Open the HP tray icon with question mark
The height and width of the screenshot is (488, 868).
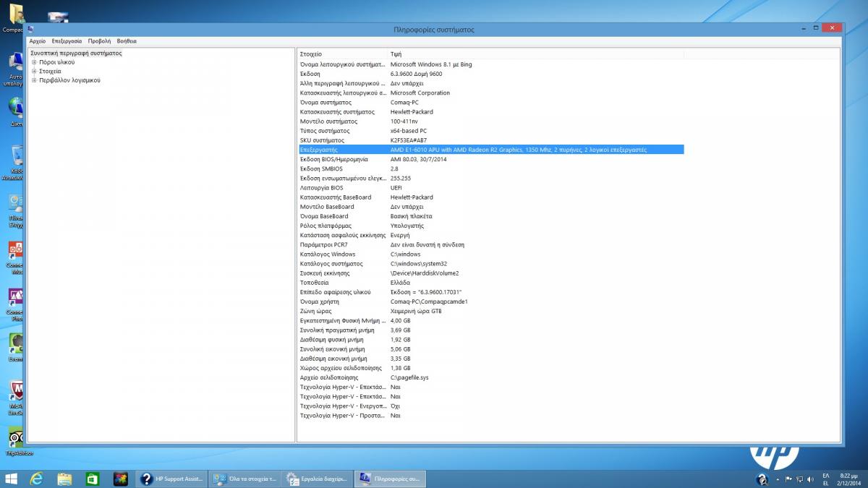pos(762,479)
